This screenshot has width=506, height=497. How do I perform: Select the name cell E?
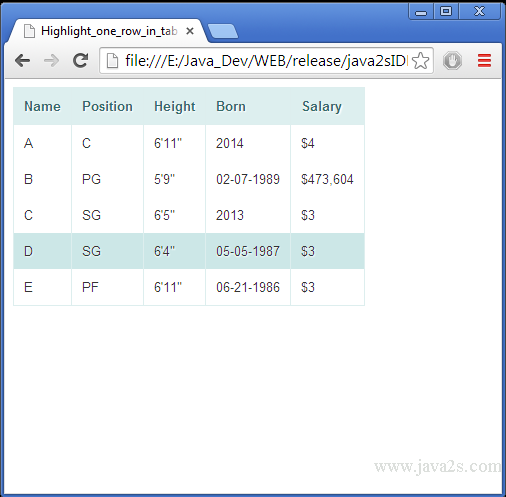point(42,287)
